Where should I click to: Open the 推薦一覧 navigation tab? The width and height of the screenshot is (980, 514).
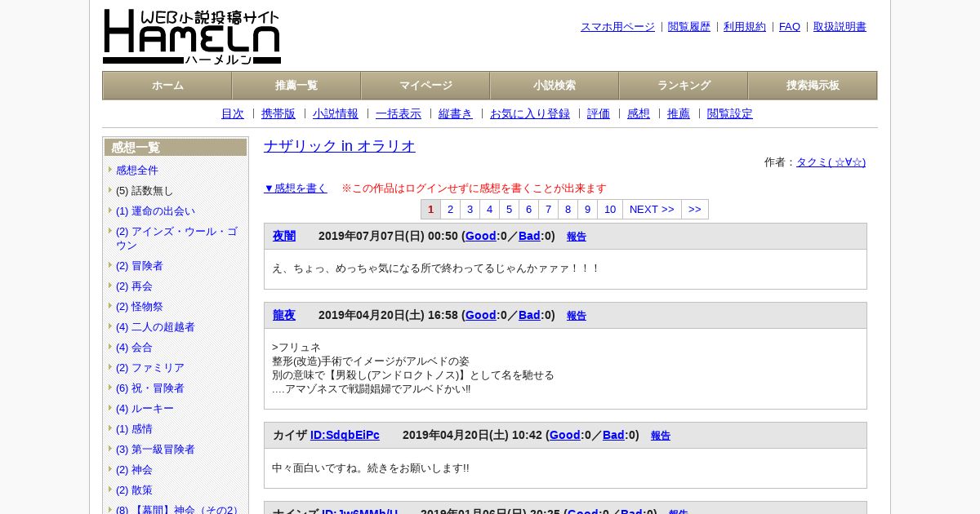pyautogui.click(x=296, y=86)
